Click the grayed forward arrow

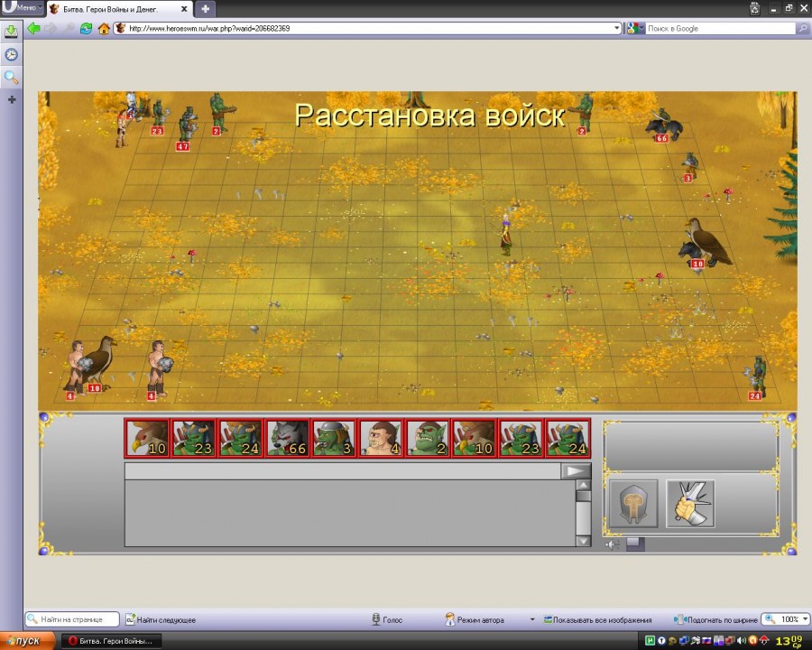click(51, 28)
